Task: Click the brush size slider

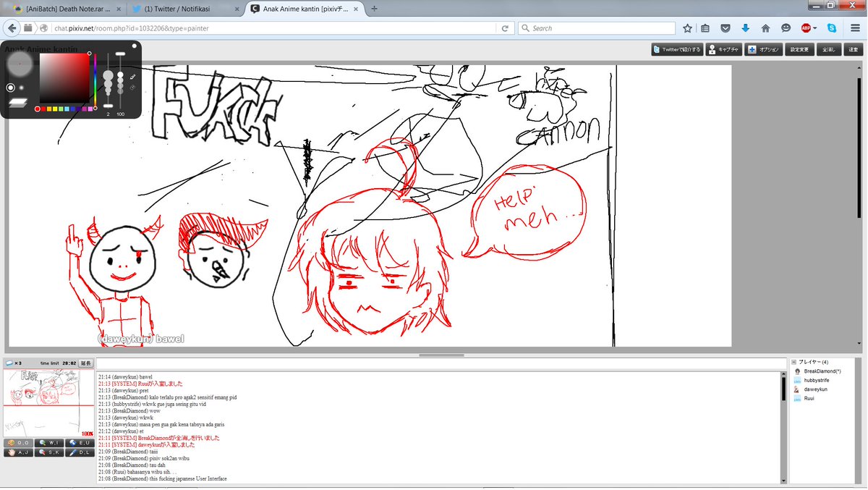Action: click(x=108, y=80)
